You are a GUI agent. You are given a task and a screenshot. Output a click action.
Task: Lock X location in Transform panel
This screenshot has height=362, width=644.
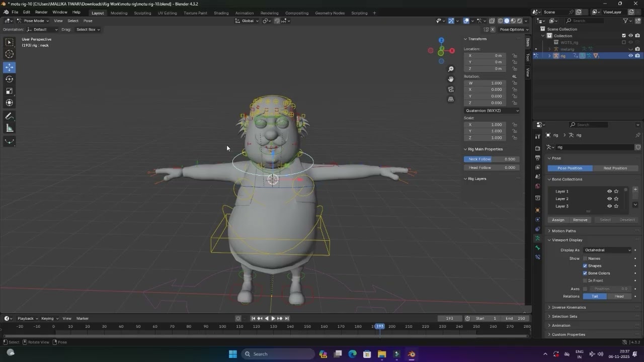[515, 55]
